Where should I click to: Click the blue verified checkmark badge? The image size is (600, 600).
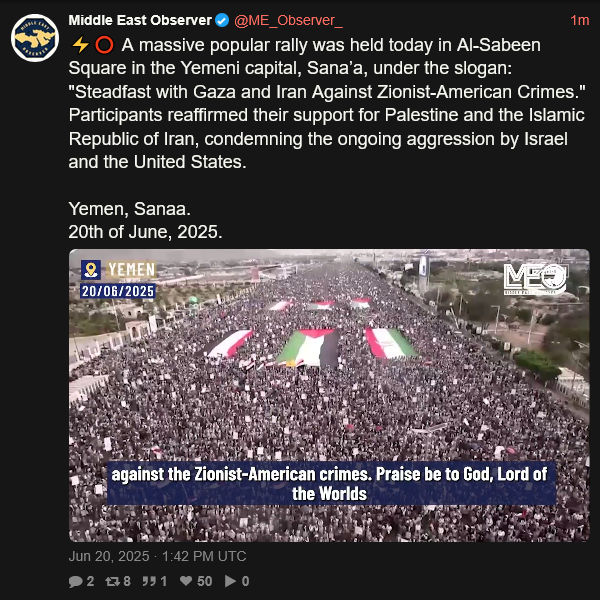[x=222, y=20]
